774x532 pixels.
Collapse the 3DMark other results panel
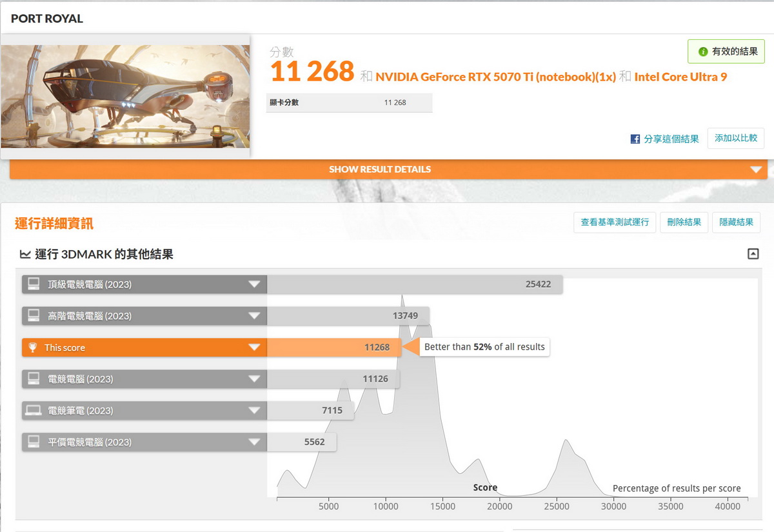753,254
